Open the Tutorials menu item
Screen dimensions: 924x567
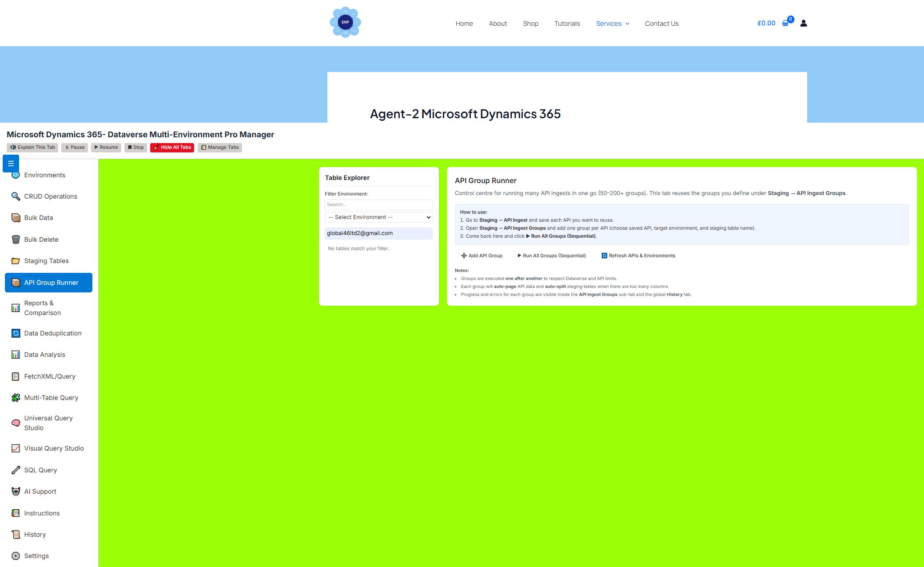click(567, 23)
